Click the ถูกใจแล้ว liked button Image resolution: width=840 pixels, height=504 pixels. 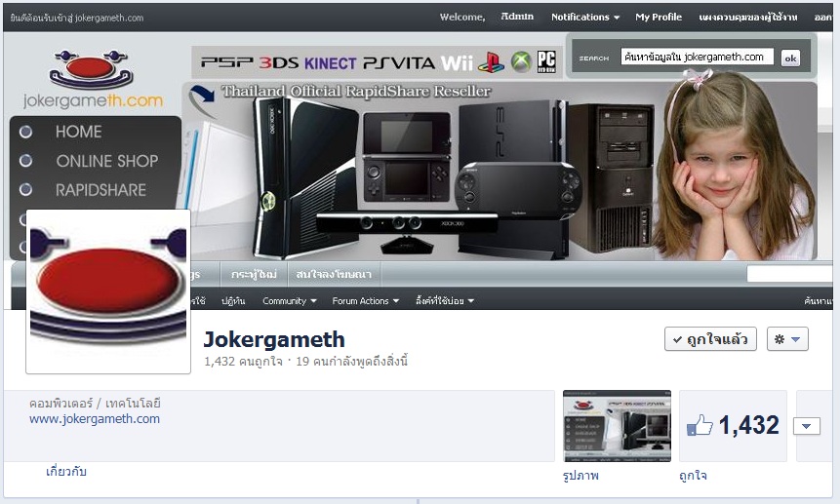coord(710,339)
